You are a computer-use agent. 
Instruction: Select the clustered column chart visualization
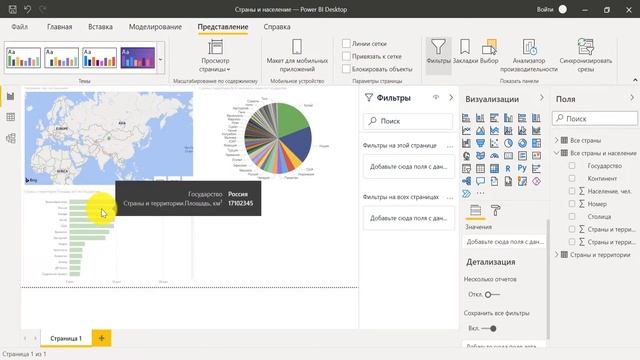pyautogui.click(x=508, y=118)
